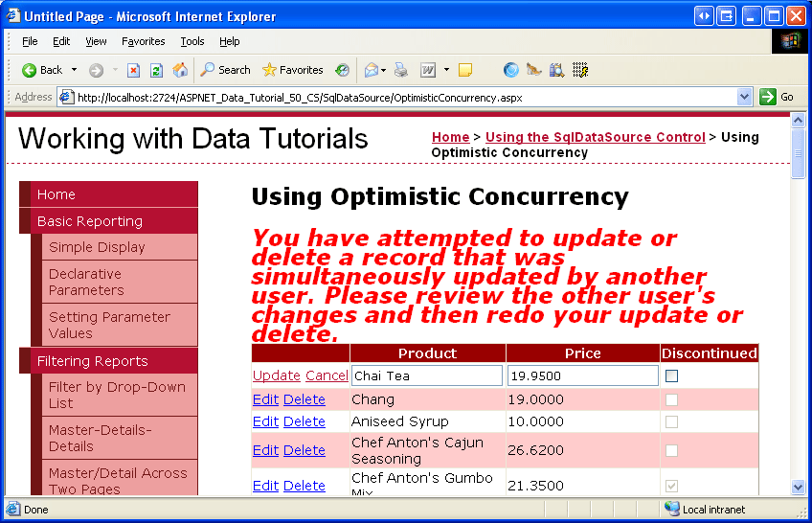The height and width of the screenshot is (523, 812).
Task: Open the Favorites menu in menu bar
Action: [x=143, y=41]
